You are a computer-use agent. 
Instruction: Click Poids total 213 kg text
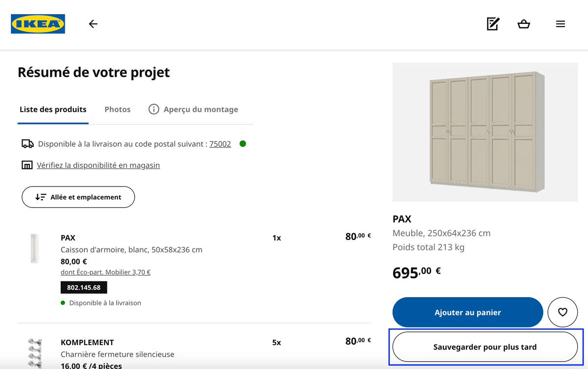click(429, 247)
